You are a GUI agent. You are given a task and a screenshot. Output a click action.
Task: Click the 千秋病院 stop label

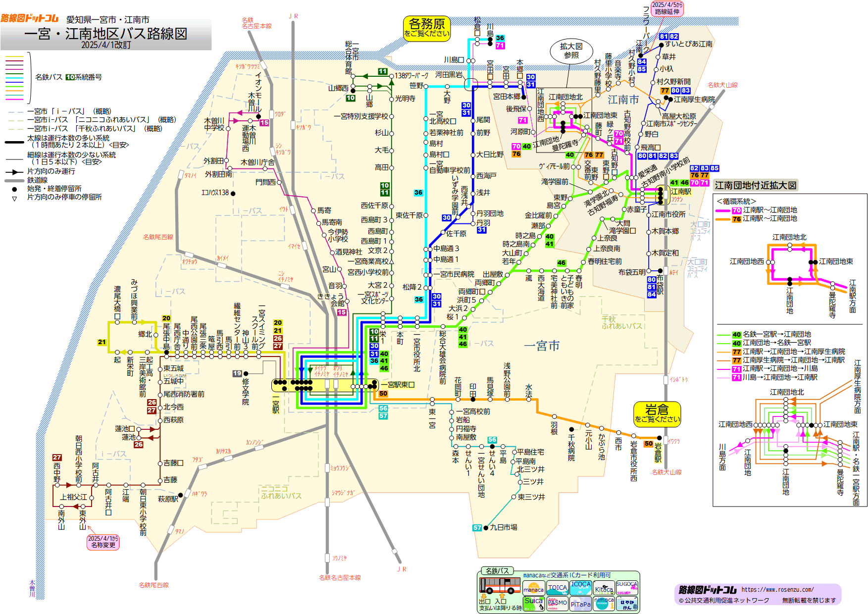(571, 448)
